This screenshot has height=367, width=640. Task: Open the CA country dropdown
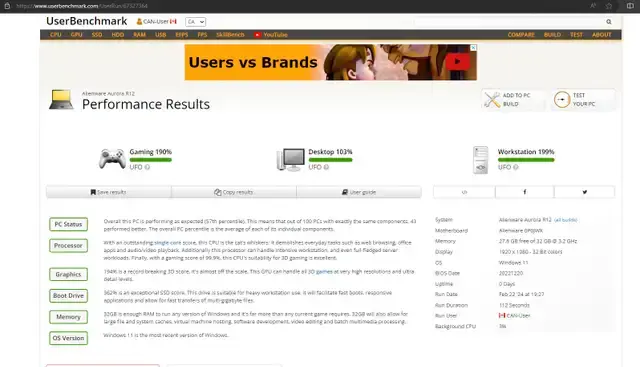pyautogui.click(x=196, y=22)
